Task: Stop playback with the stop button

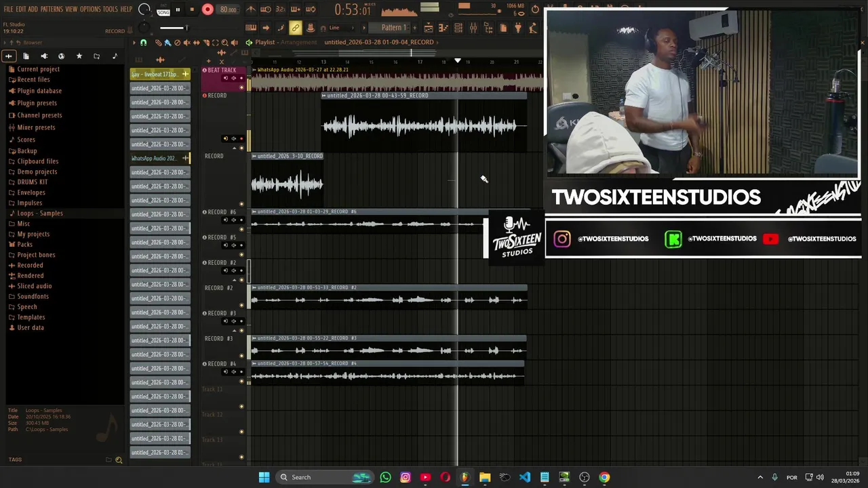Action: click(192, 9)
